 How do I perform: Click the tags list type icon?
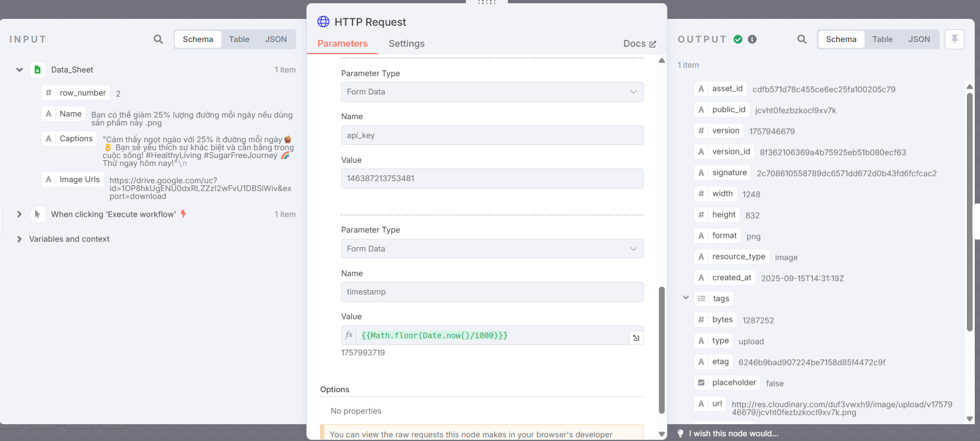pos(701,299)
